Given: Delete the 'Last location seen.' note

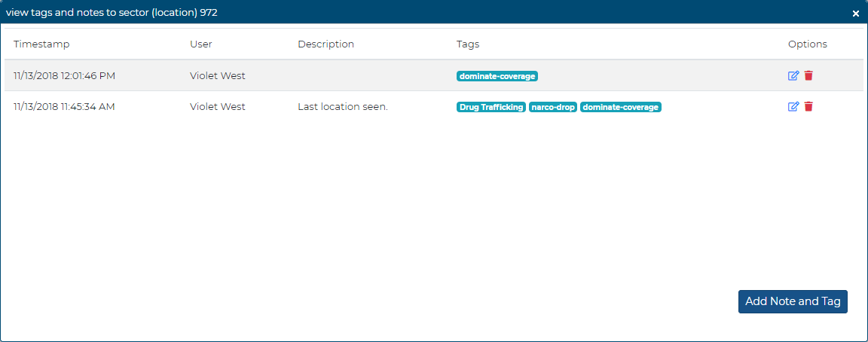Looking at the screenshot, I should tap(808, 107).
